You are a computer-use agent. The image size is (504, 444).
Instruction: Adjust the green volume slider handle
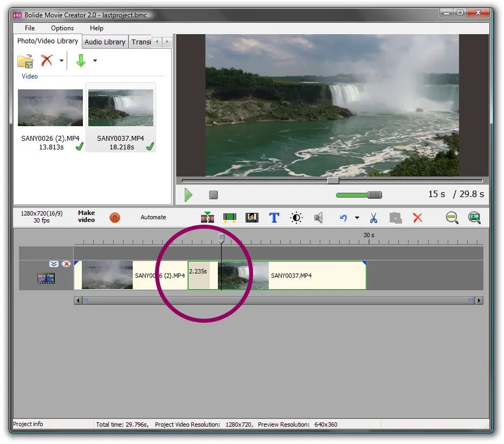coord(374,195)
